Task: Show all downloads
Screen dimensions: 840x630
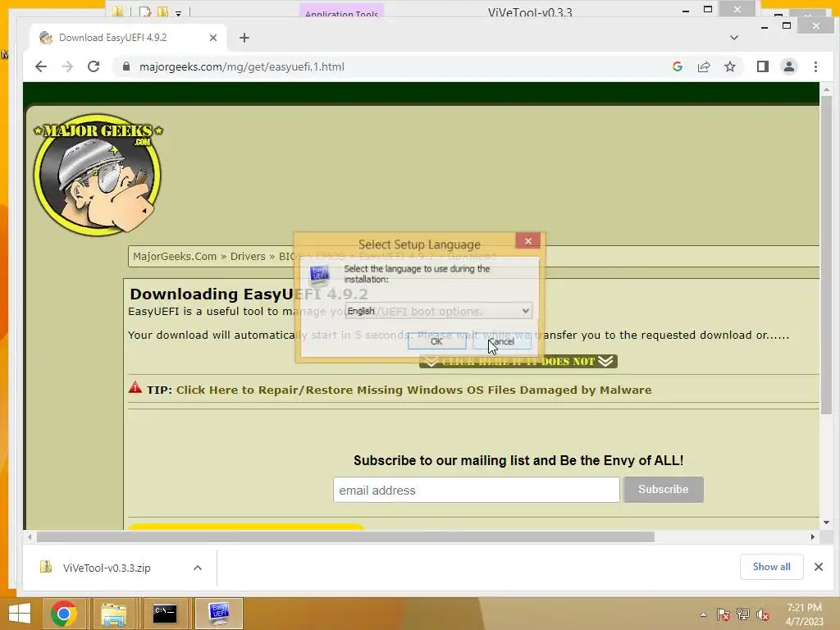Action: coord(771,567)
